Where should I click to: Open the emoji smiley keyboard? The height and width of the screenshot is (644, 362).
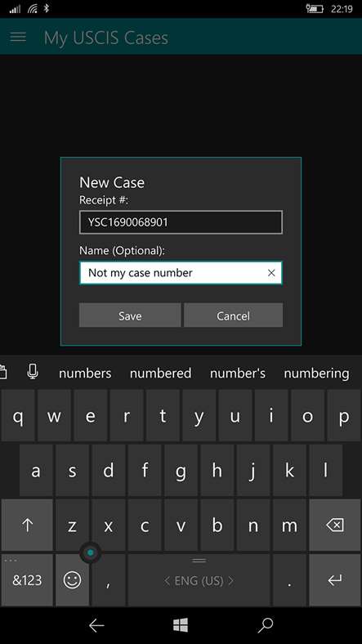click(72, 580)
